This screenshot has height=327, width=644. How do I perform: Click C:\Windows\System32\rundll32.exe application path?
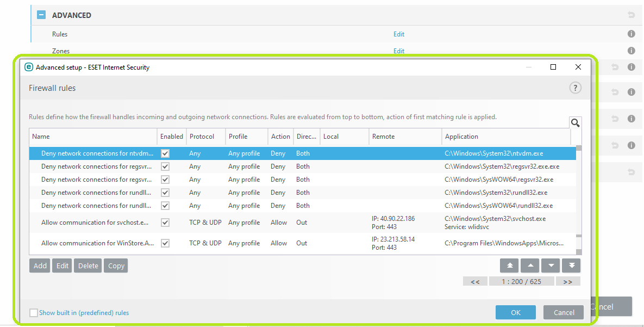(496, 193)
